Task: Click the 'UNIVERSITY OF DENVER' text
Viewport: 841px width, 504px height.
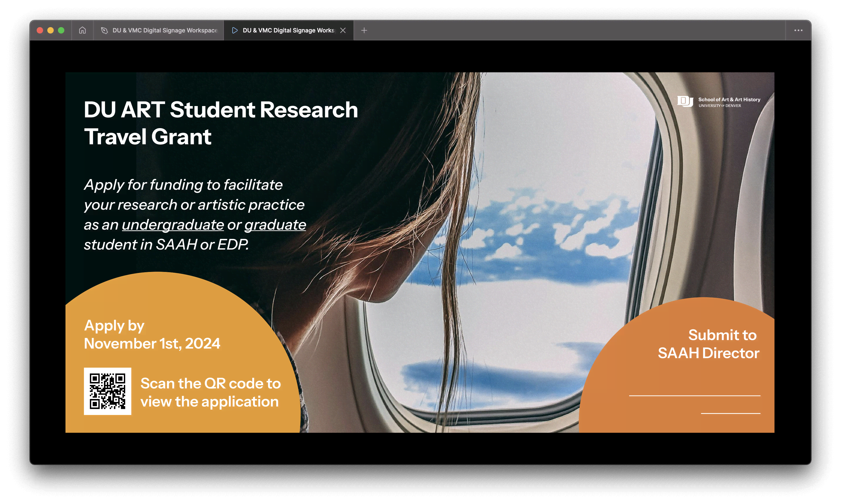Action: (x=720, y=106)
